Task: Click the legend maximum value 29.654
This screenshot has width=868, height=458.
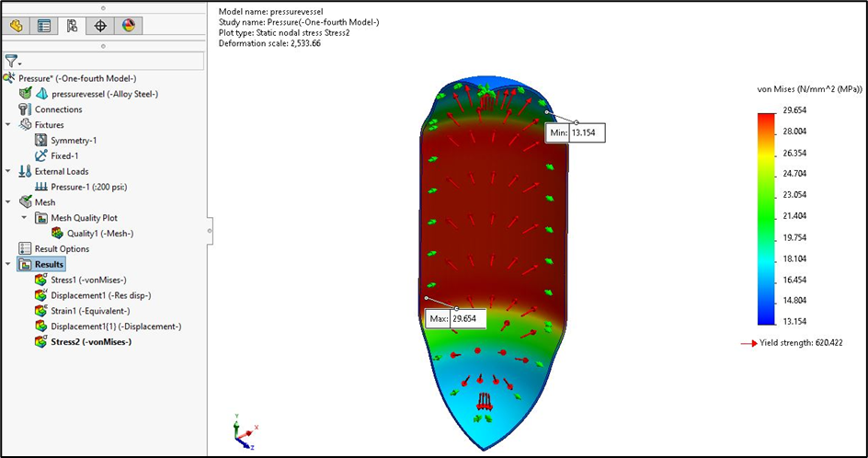Action: (794, 110)
